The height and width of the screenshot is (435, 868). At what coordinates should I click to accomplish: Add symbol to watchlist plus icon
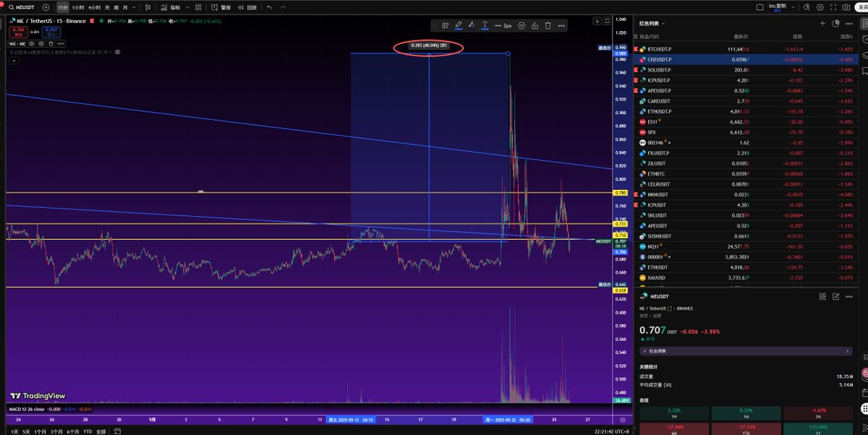coord(822,24)
